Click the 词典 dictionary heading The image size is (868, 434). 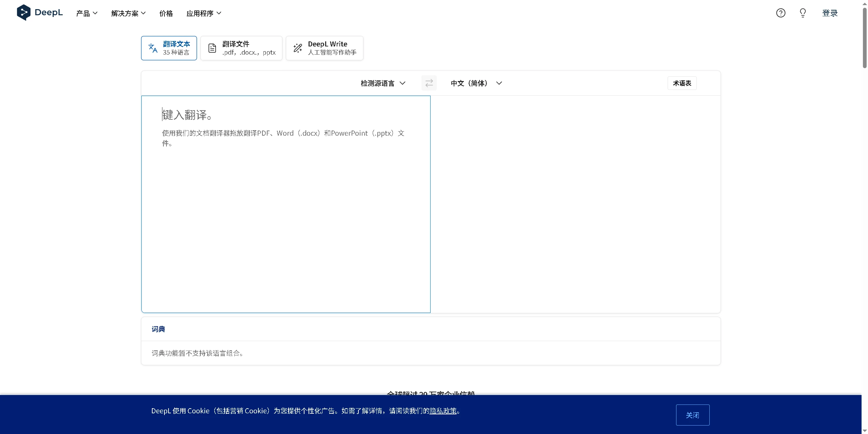158,329
